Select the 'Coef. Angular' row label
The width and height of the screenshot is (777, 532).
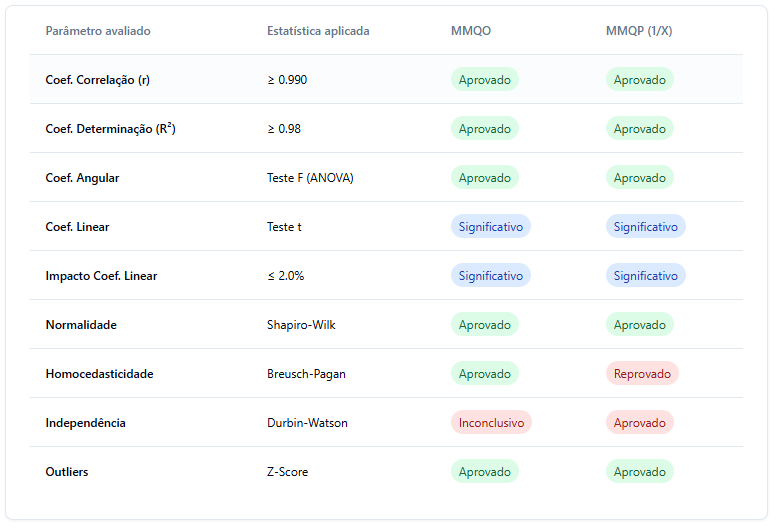point(83,178)
